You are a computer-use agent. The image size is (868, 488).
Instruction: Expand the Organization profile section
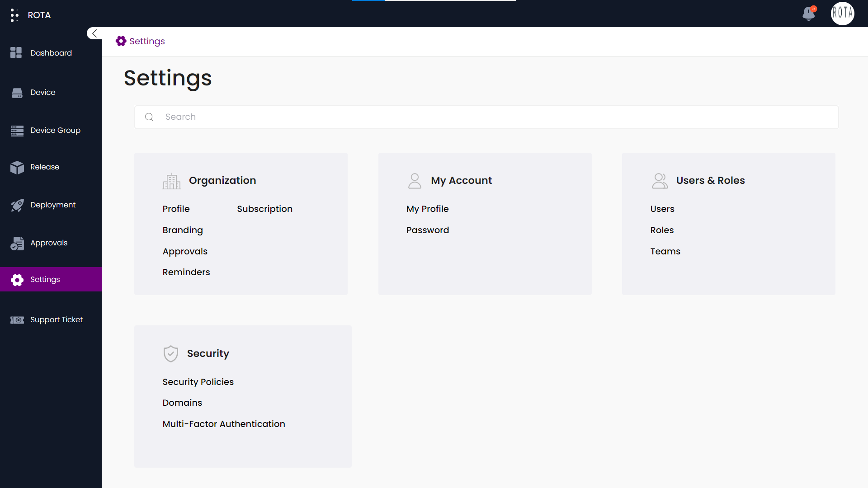(x=176, y=209)
